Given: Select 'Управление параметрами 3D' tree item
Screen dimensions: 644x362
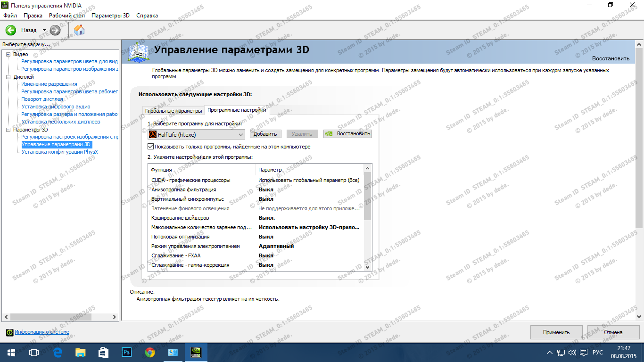Looking at the screenshot, I should [56, 144].
